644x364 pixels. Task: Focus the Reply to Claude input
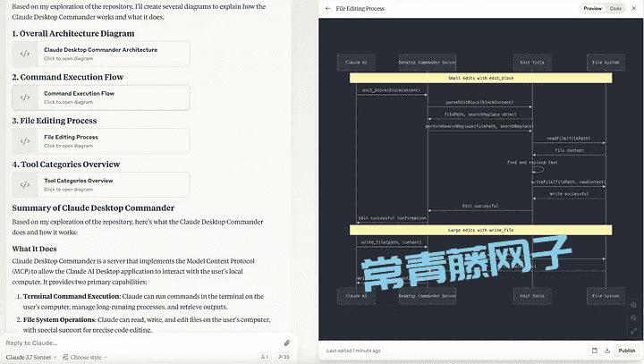coord(141,343)
